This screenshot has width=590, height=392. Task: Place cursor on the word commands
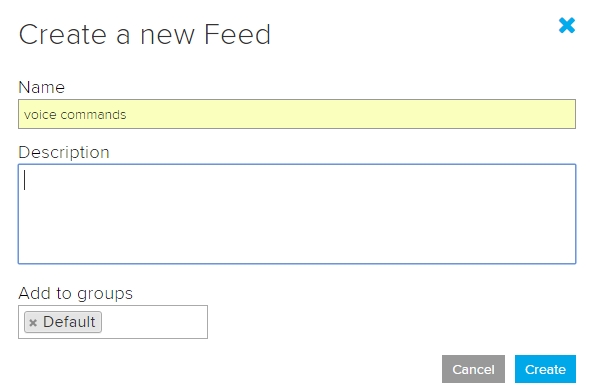[93, 114]
